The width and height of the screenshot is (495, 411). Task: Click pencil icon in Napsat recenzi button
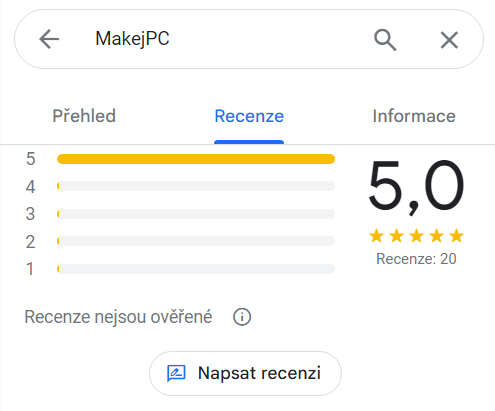coord(176,373)
